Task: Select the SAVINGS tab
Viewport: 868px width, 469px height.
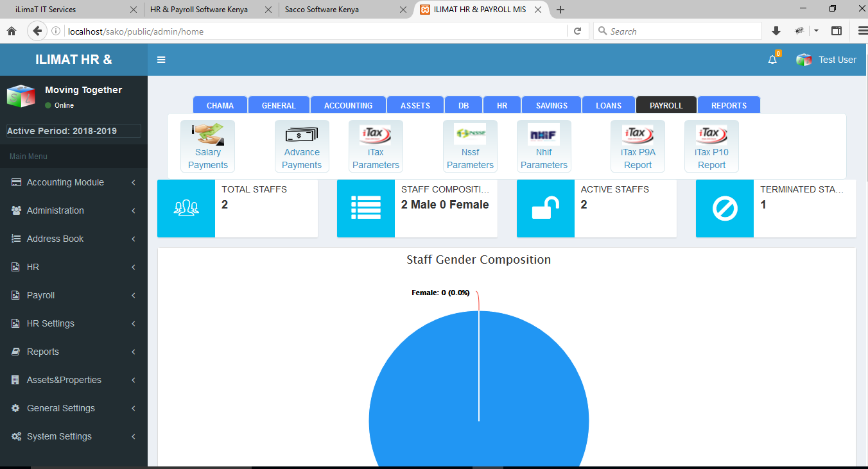Action: click(551, 105)
